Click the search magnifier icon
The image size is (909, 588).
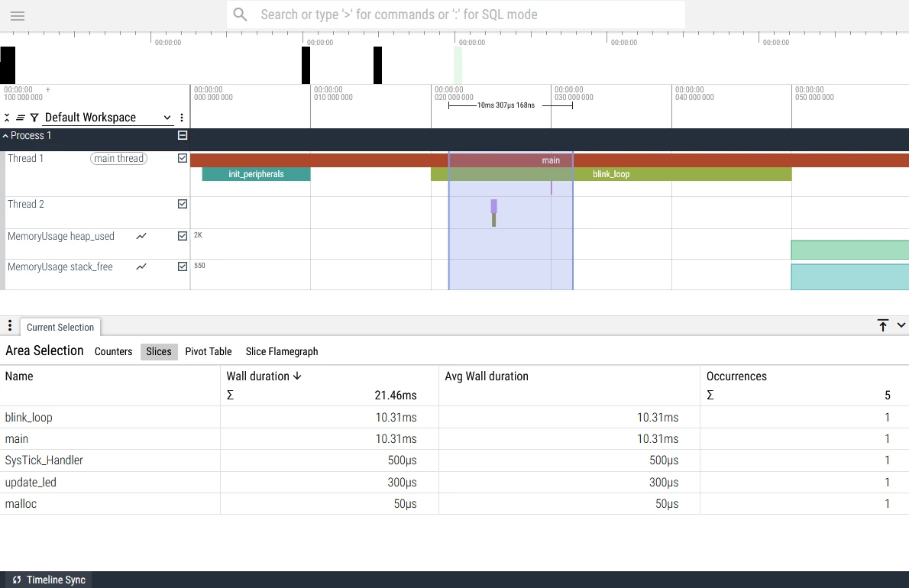coord(241,15)
